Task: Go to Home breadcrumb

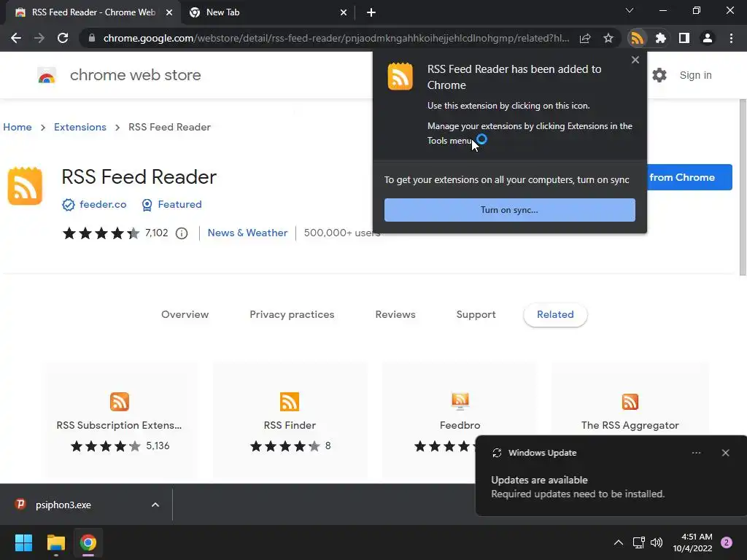Action: [x=18, y=127]
